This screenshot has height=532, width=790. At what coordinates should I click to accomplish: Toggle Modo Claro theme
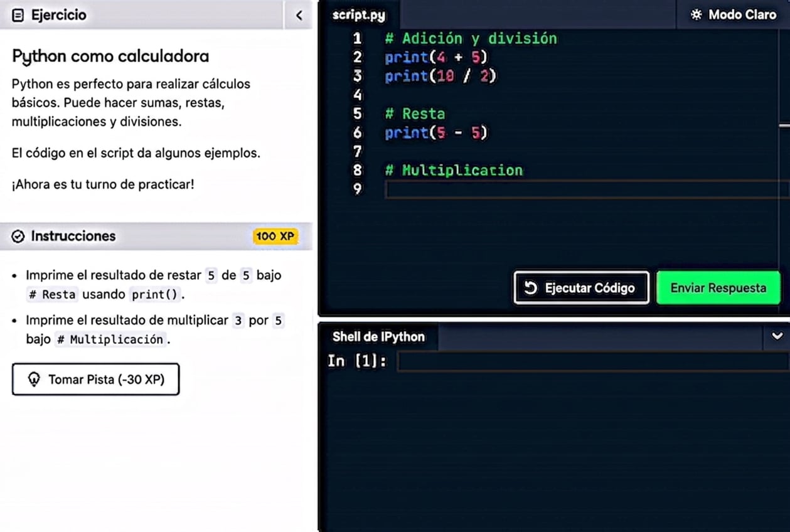point(734,14)
